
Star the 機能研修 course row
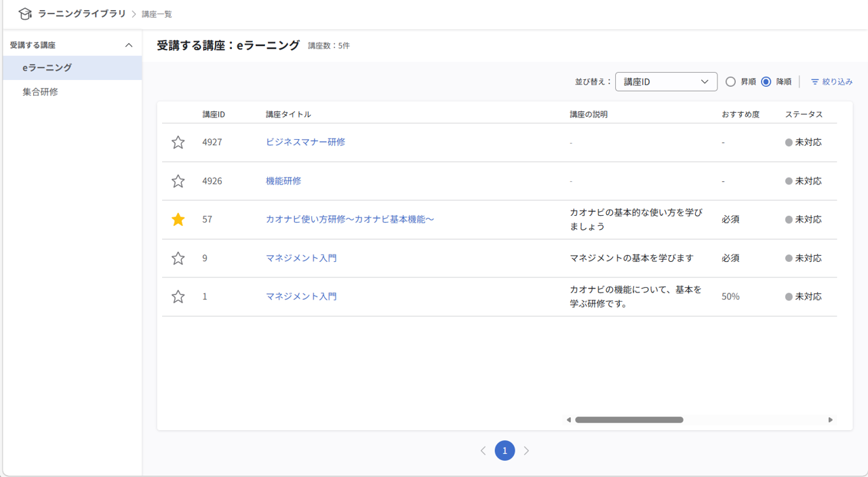(178, 181)
